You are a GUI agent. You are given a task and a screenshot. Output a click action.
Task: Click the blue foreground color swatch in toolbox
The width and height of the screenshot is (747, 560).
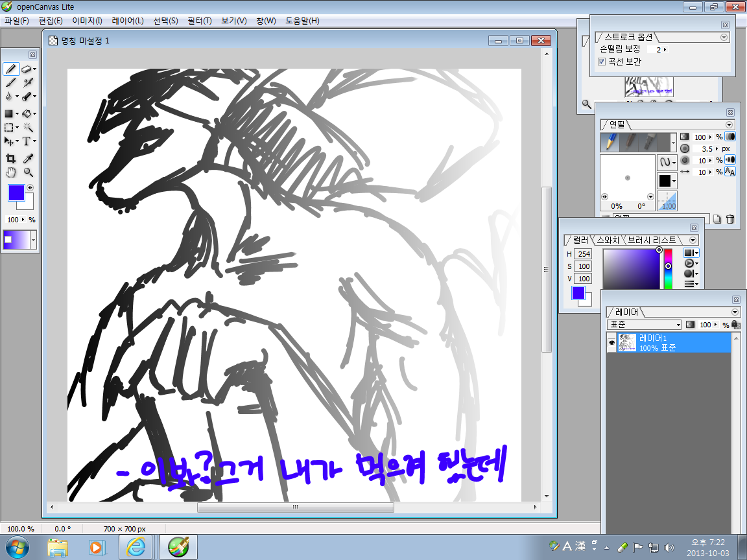click(15, 192)
